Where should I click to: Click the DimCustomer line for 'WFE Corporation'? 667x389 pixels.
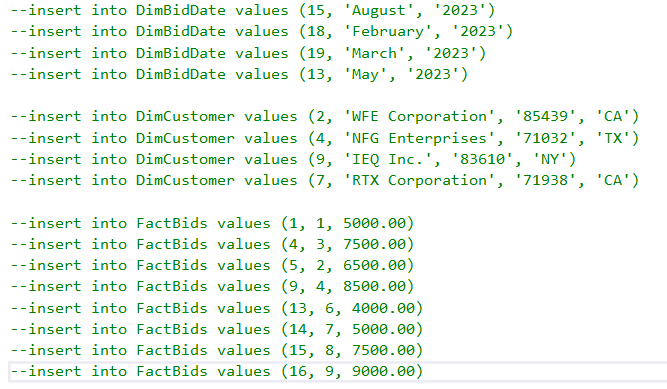(325, 117)
